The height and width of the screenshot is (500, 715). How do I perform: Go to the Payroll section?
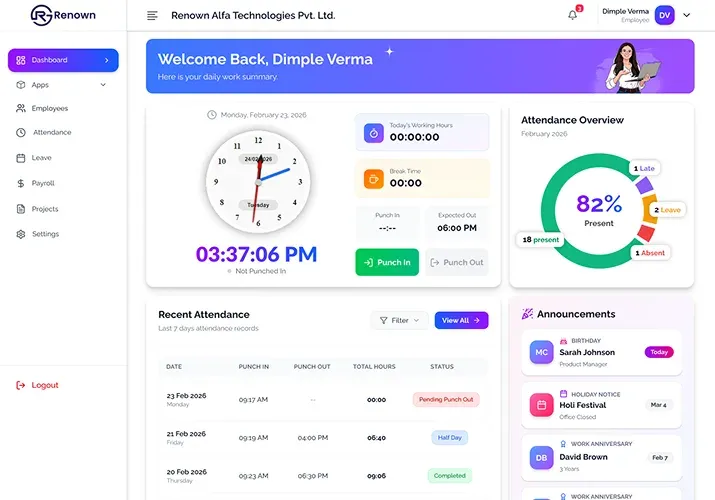[43, 183]
